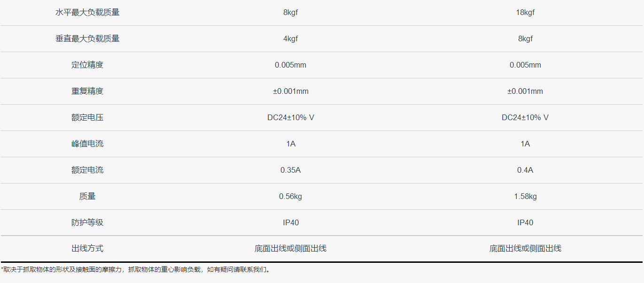
Task: Click the 峰值电流 row label
Action: 87,144
